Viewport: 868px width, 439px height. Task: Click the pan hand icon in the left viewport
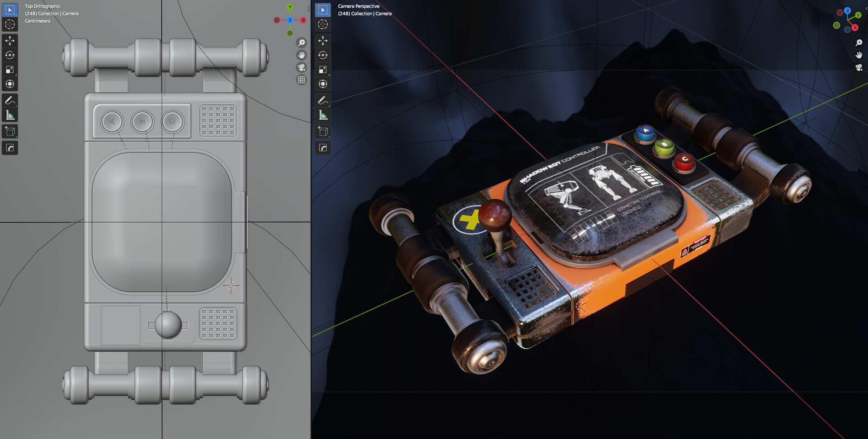point(302,55)
